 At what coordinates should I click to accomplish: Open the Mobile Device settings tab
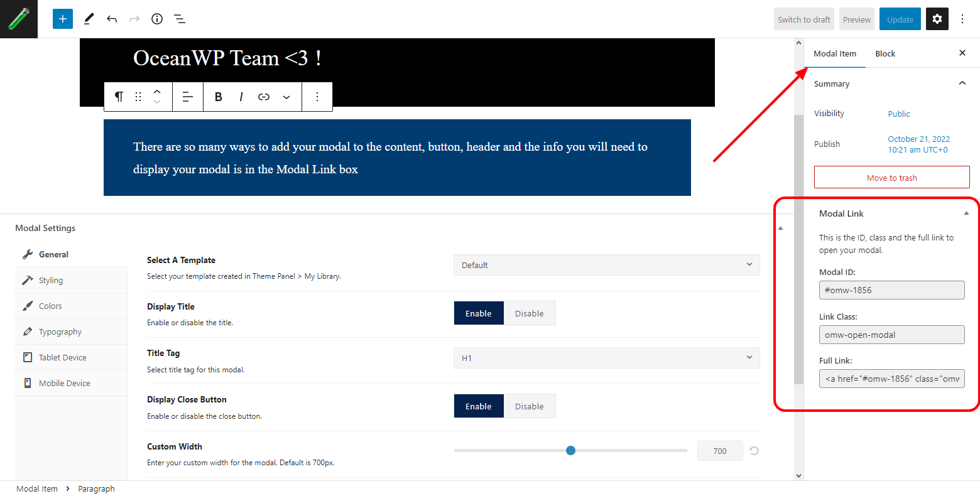[x=72, y=383]
